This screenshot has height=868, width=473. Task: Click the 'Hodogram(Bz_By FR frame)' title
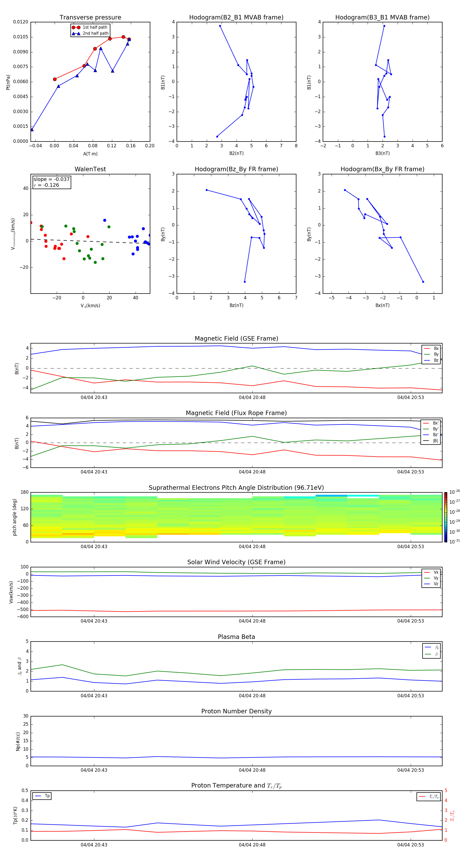click(x=236, y=169)
